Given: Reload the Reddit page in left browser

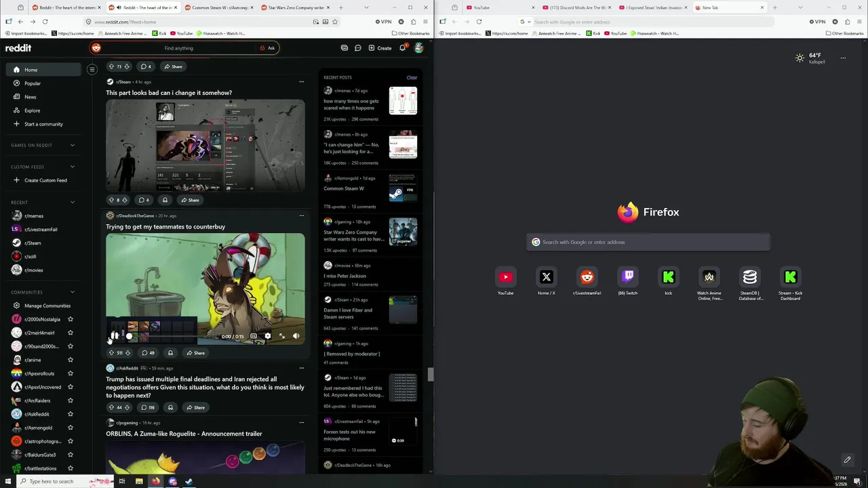Looking at the screenshot, I should tap(45, 22).
